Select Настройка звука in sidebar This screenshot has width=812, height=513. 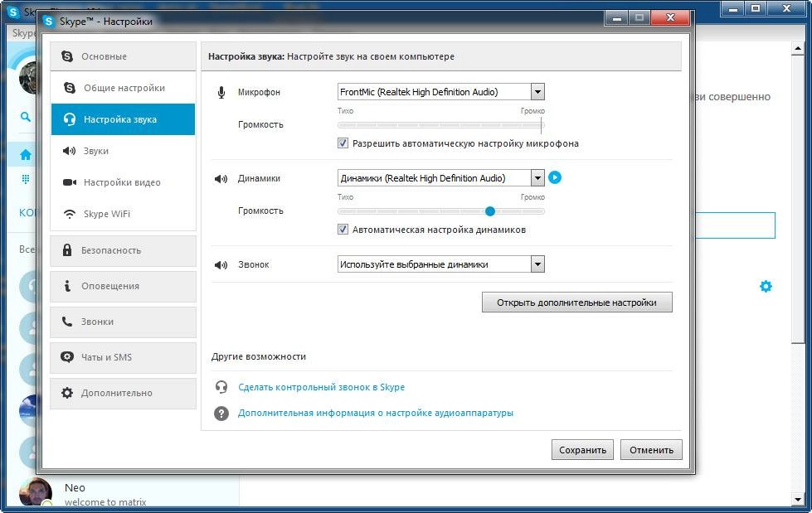pos(123,119)
